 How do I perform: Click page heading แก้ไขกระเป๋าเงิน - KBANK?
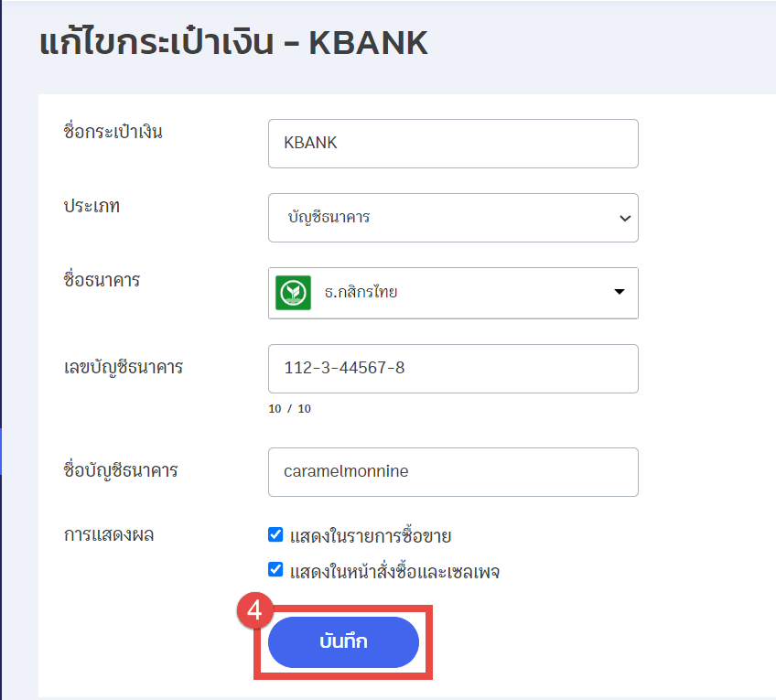[x=234, y=43]
